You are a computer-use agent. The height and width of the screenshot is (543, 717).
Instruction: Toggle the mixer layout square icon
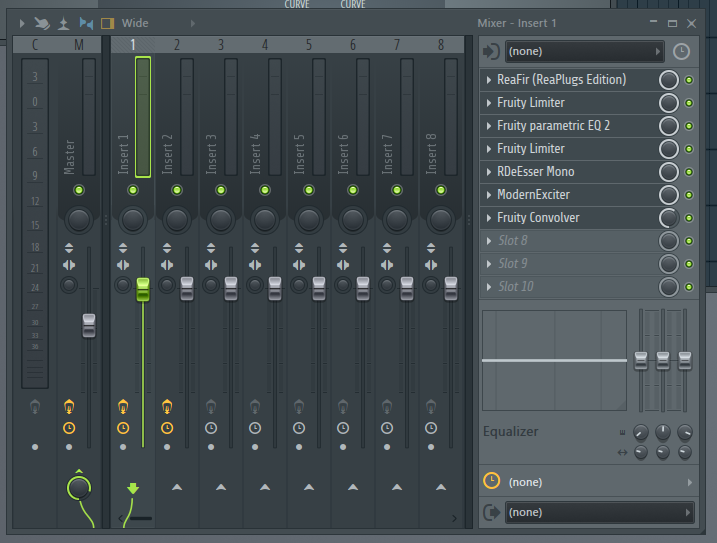pos(107,23)
